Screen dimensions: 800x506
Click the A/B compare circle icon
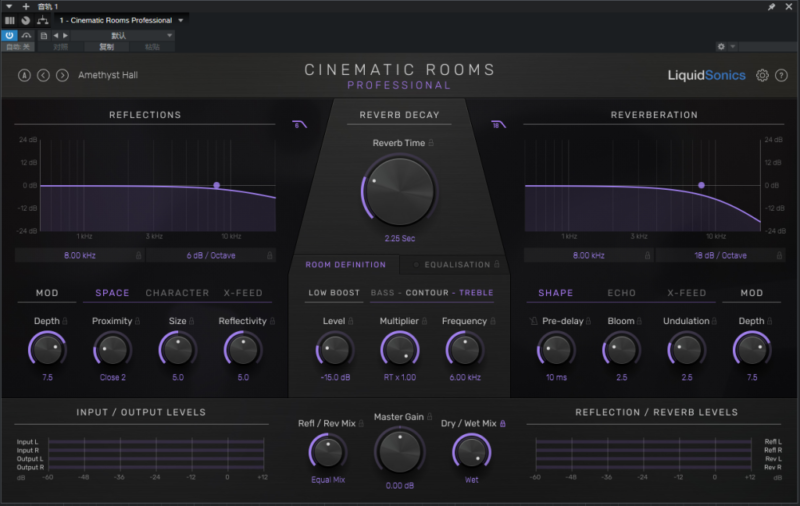pos(24,75)
